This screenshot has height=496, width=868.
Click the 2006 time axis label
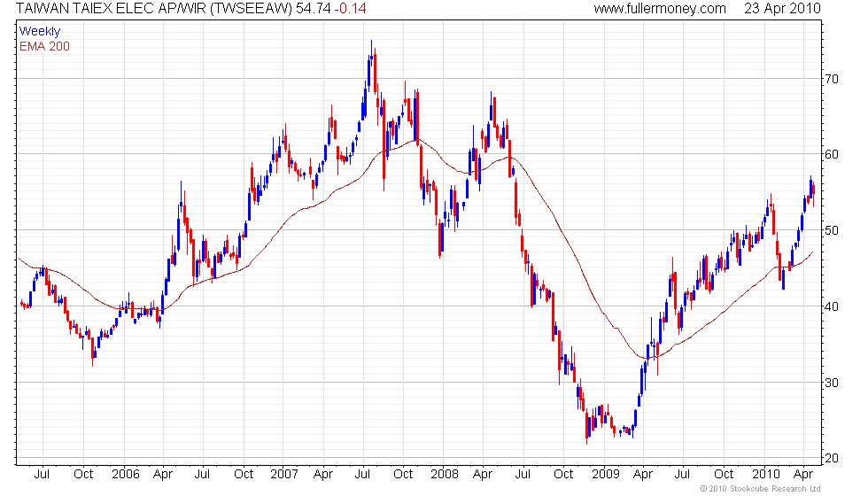click(126, 475)
